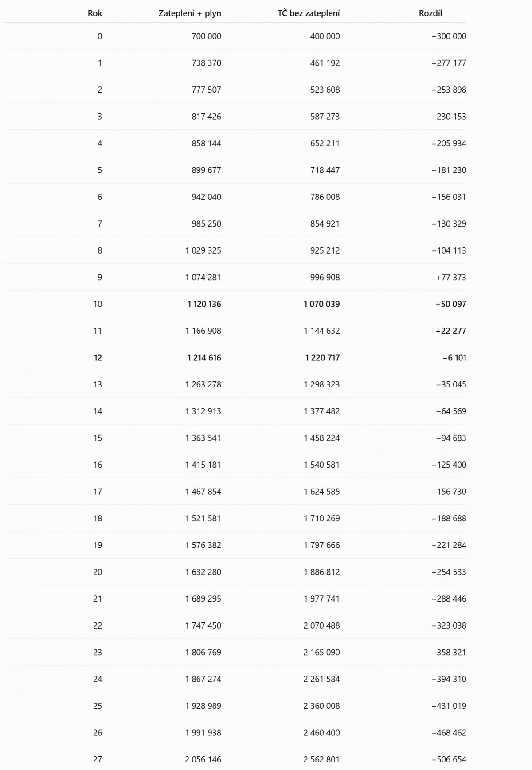Click the −506 654 difference value
532x770 pixels.
(449, 759)
